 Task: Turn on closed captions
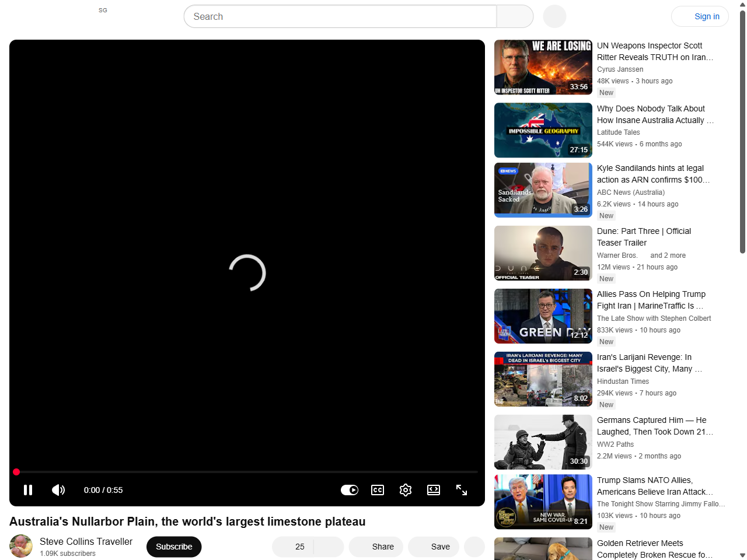pos(378,490)
